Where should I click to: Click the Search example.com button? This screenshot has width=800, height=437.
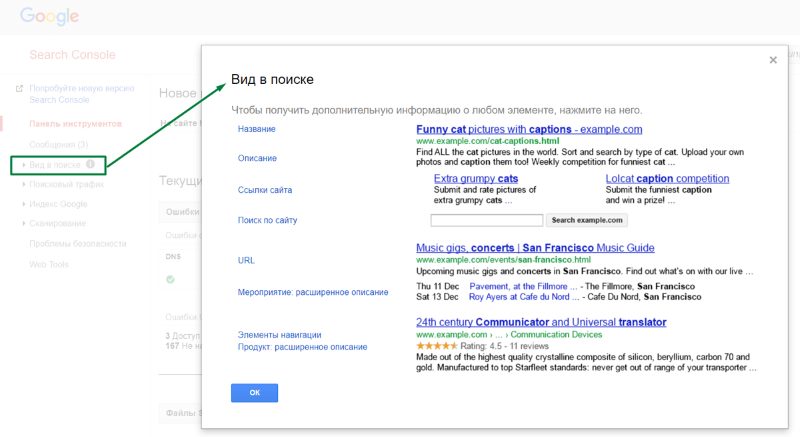587,220
